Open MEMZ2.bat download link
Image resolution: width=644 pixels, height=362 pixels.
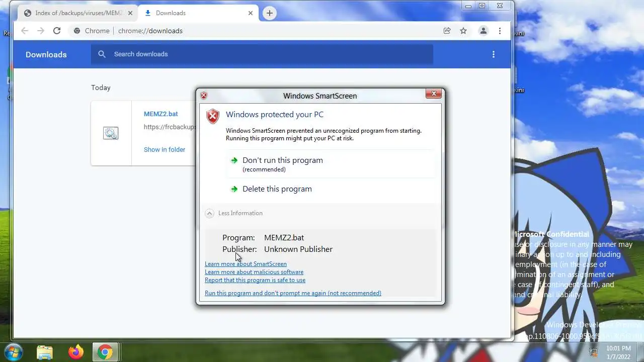coord(160,114)
